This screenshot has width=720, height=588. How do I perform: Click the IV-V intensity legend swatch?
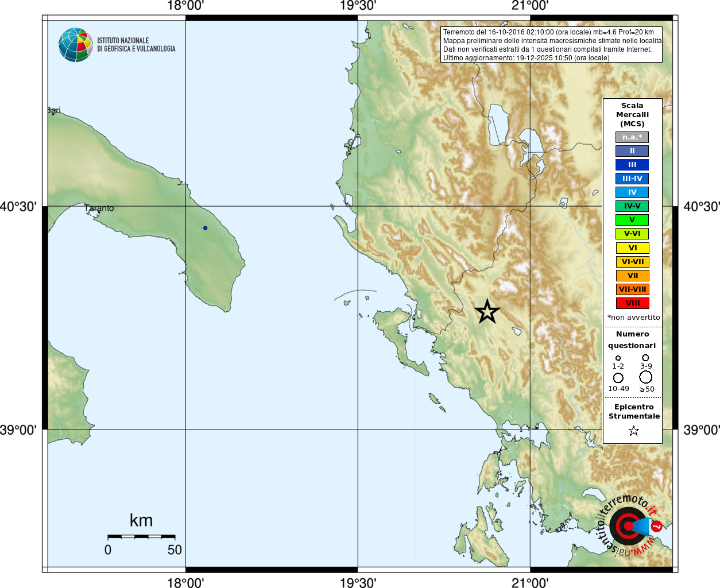tap(632, 206)
